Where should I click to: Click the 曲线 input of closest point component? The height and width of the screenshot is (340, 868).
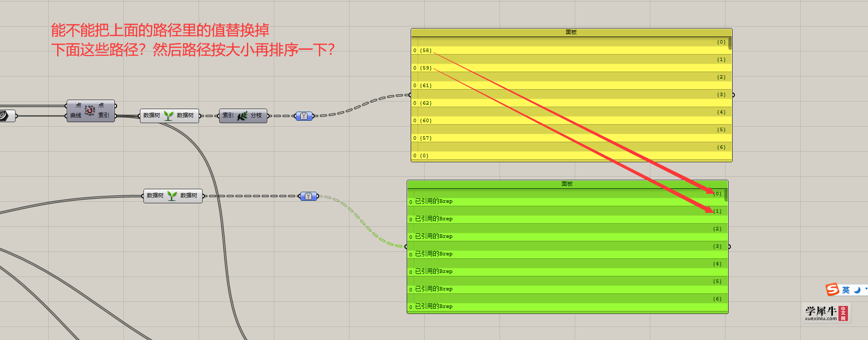point(76,115)
